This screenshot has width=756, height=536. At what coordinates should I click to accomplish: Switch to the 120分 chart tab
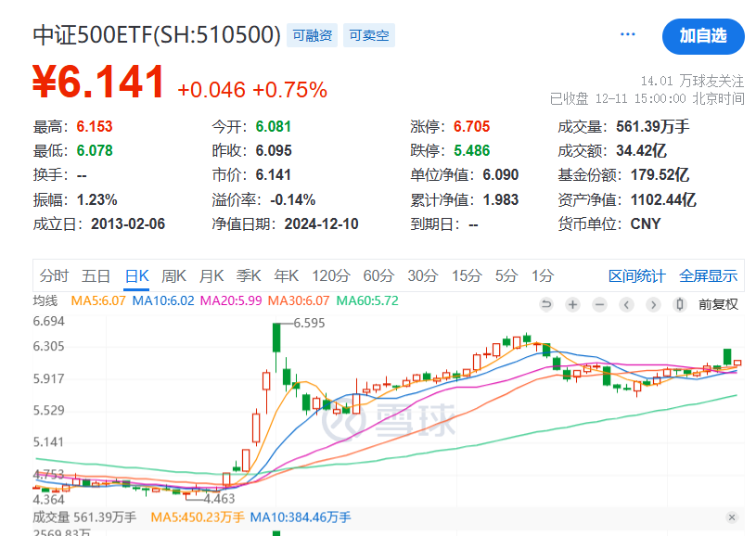point(331,275)
